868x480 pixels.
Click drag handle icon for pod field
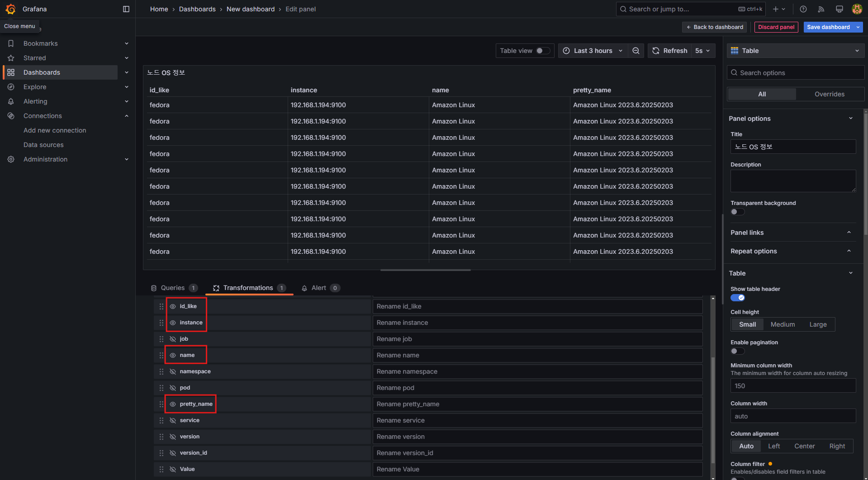click(161, 388)
